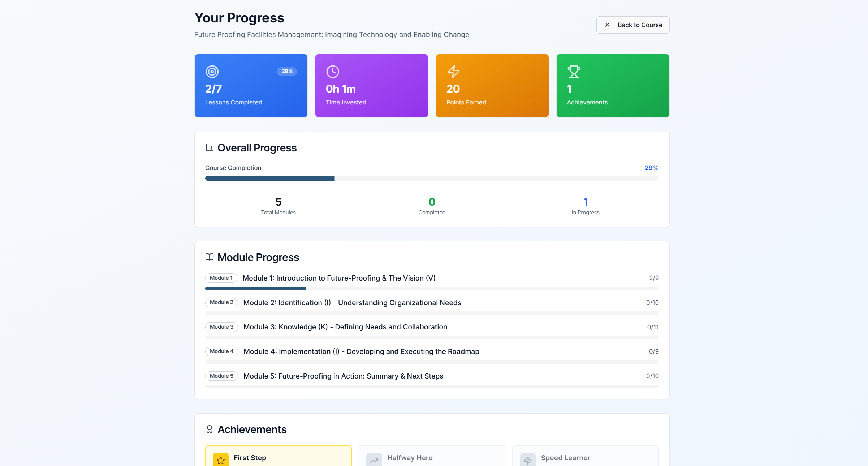Click the trophy icon on Achievements card

[574, 72]
